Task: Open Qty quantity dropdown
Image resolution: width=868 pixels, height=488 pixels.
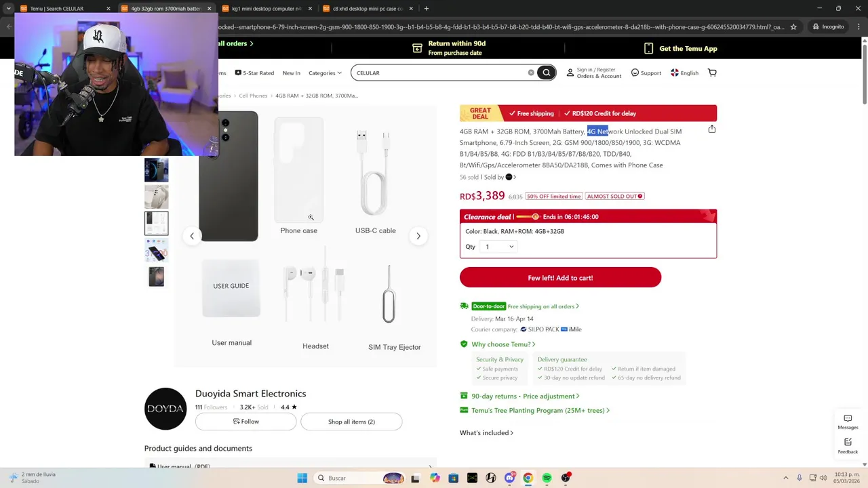Action: (x=499, y=247)
